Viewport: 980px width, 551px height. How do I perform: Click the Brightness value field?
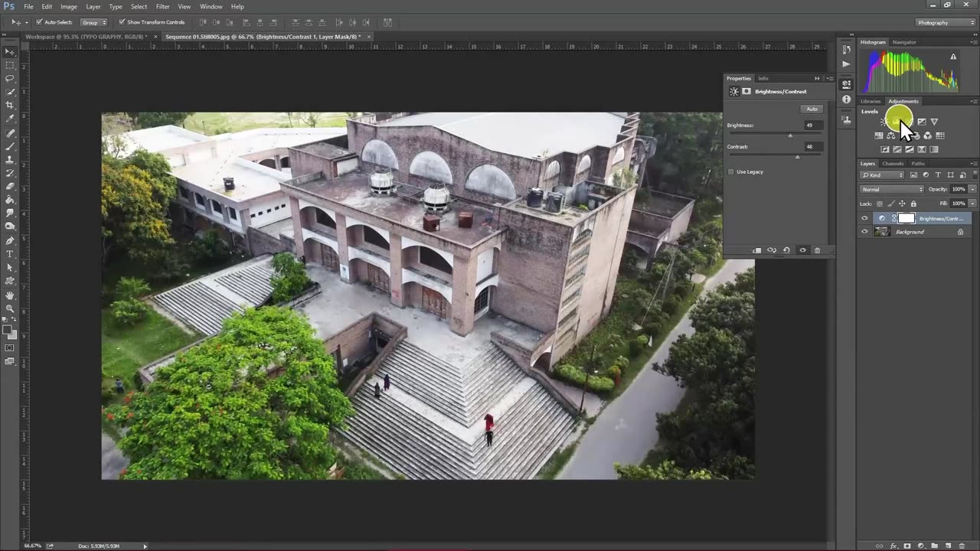coord(812,125)
